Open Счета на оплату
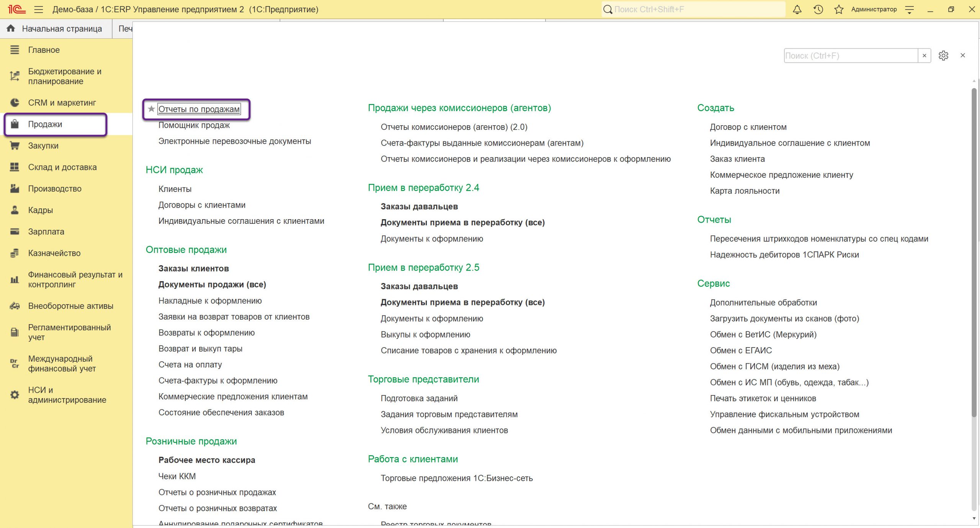 [190, 365]
